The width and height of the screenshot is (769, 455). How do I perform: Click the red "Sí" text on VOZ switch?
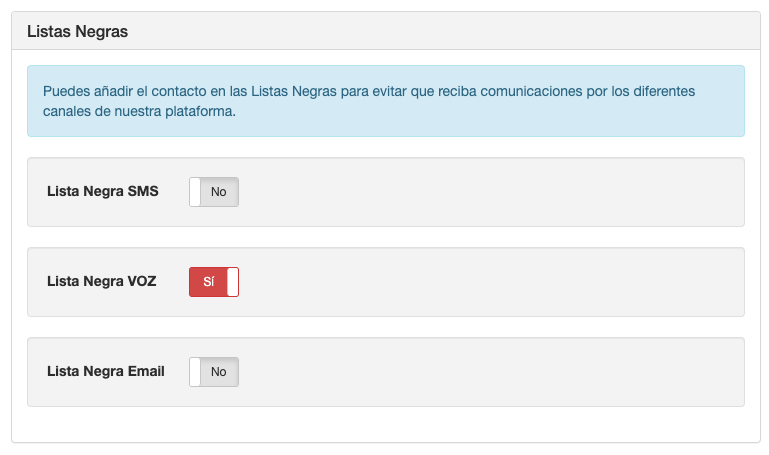pyautogui.click(x=208, y=282)
